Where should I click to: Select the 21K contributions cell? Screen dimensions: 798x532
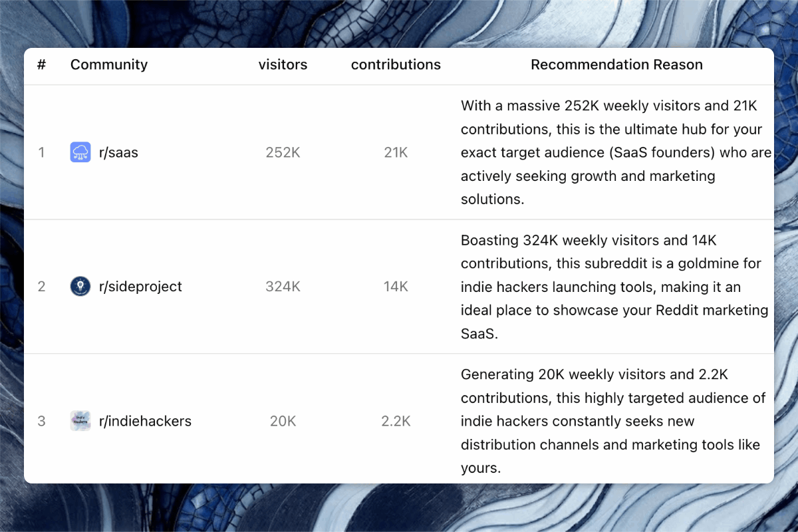tap(396, 152)
